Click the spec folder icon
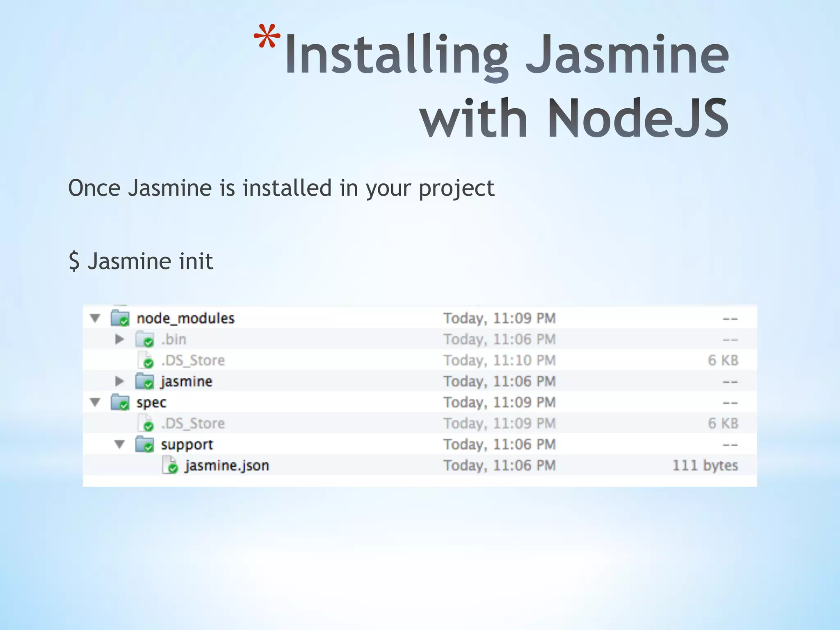840x630 pixels. click(120, 402)
